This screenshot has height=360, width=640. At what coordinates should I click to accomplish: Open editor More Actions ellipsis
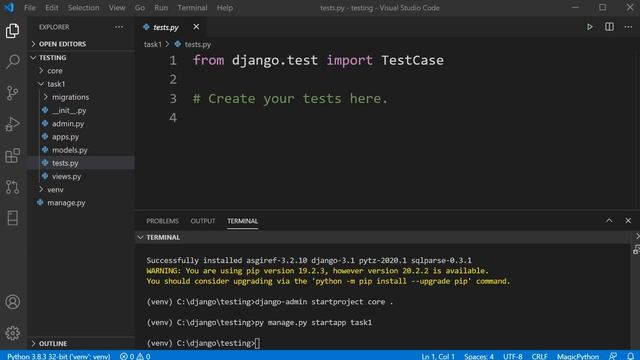pos(628,27)
